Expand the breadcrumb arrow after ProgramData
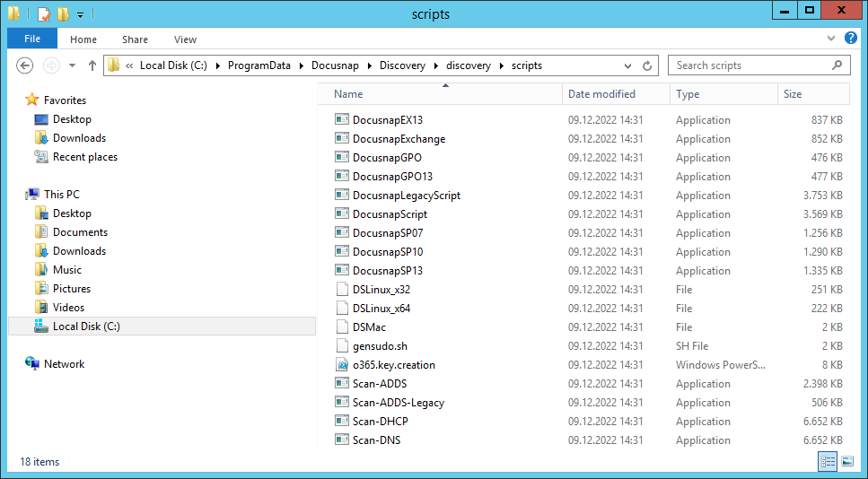The width and height of the screenshot is (868, 479). tap(301, 65)
